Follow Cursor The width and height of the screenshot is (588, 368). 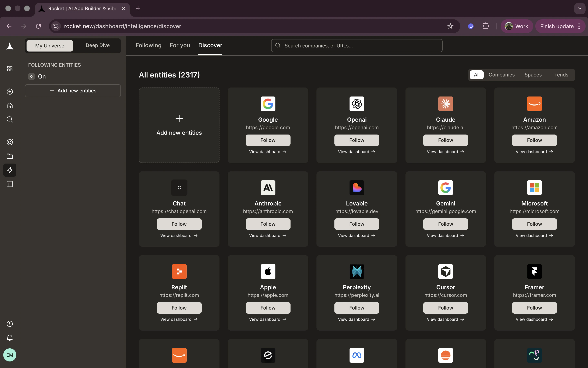pos(445,308)
